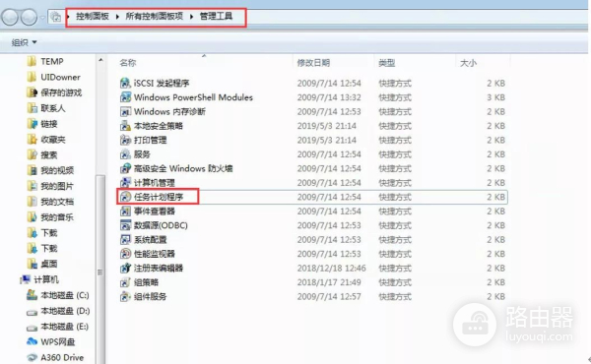Select 计算机 in navigation pane

[39, 279]
